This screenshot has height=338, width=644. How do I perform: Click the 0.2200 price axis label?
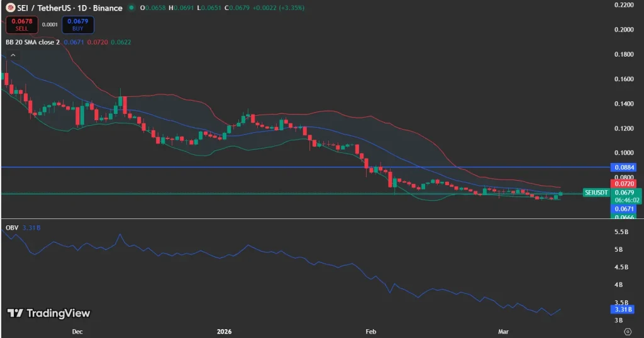(624, 5)
